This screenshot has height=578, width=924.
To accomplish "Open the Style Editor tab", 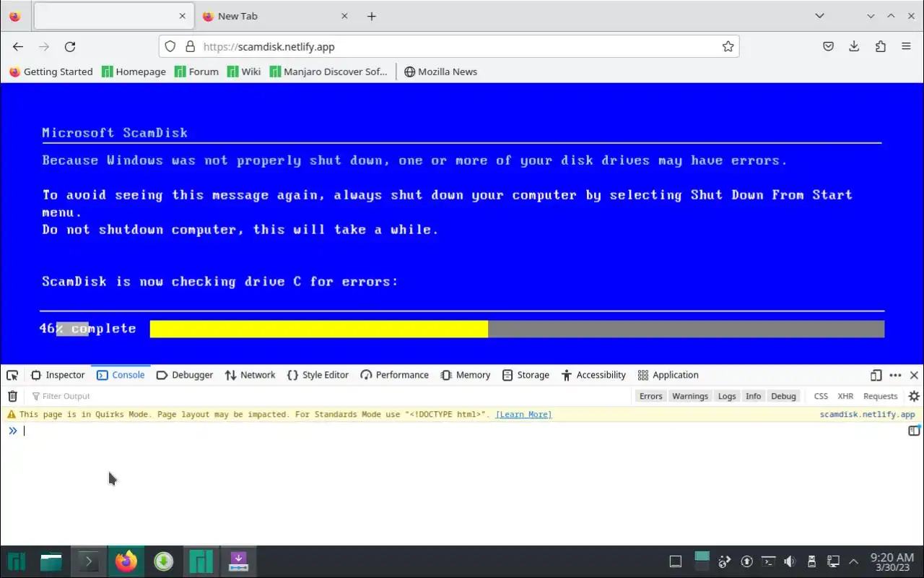I will (318, 375).
